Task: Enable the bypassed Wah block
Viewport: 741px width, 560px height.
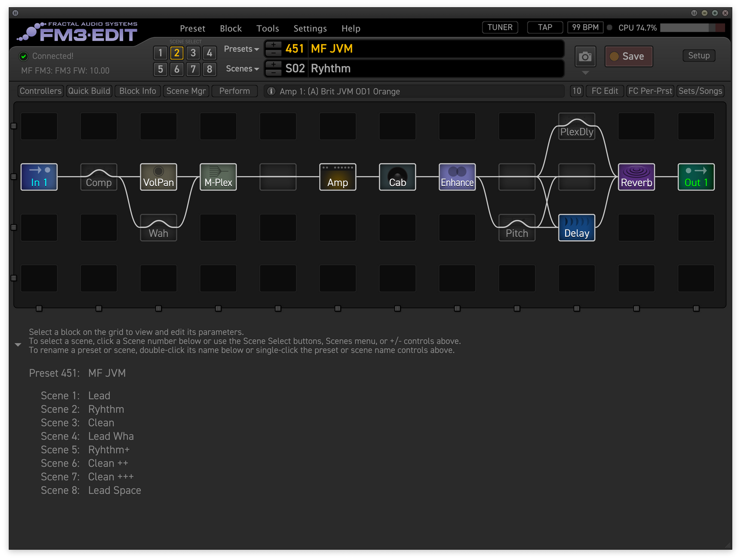Action: point(158,227)
